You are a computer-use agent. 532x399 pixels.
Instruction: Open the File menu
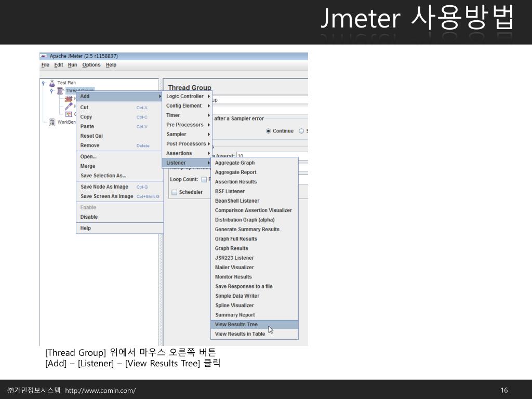[x=45, y=65]
